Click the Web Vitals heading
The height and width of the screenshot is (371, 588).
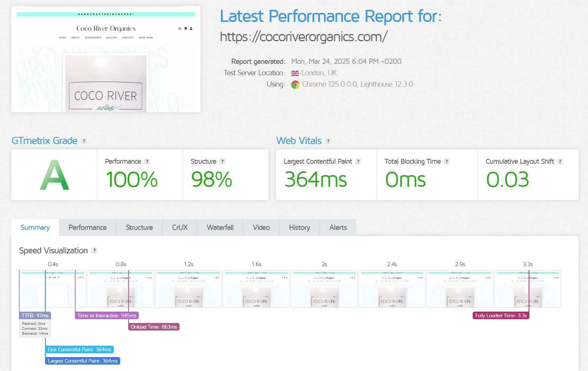pyautogui.click(x=299, y=141)
